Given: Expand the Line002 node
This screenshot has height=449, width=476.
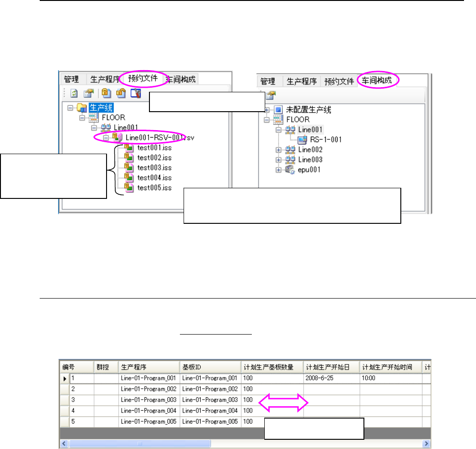Looking at the screenshot, I should point(279,150).
